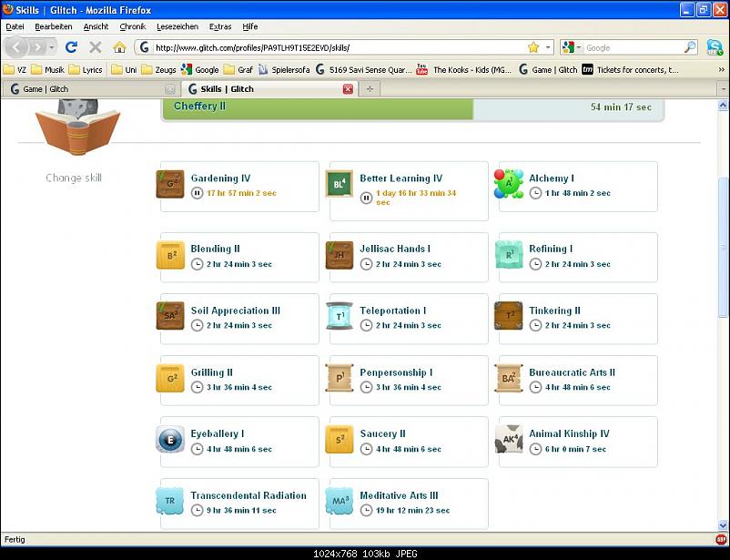Image resolution: width=730 pixels, height=560 pixels.
Task: Open the Lesezeichen menu
Action: tap(177, 27)
